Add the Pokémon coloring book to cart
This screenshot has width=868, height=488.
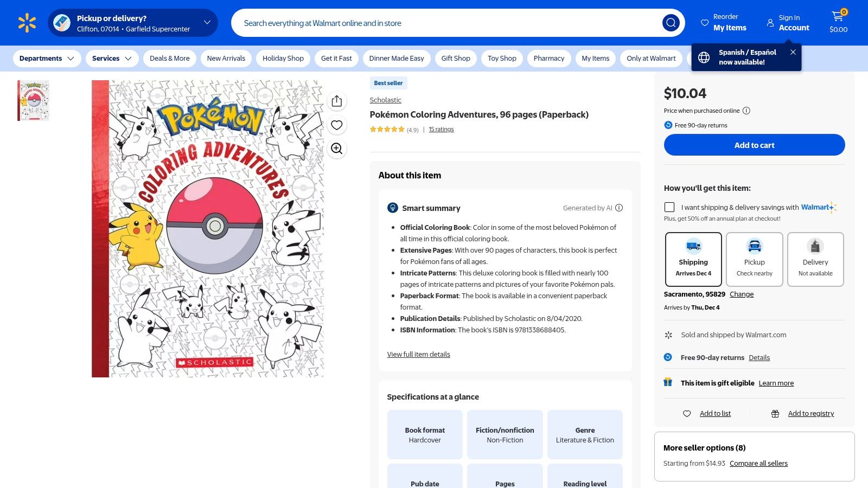pyautogui.click(x=754, y=145)
